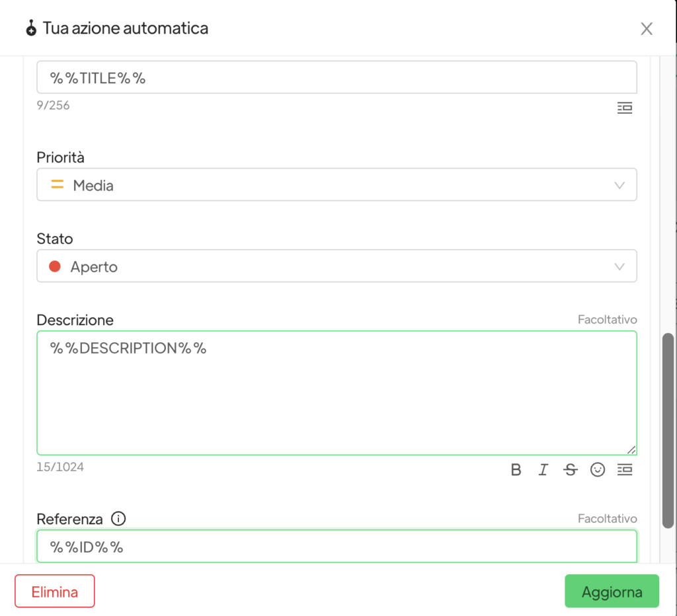Apply italic formatting to description

543,470
